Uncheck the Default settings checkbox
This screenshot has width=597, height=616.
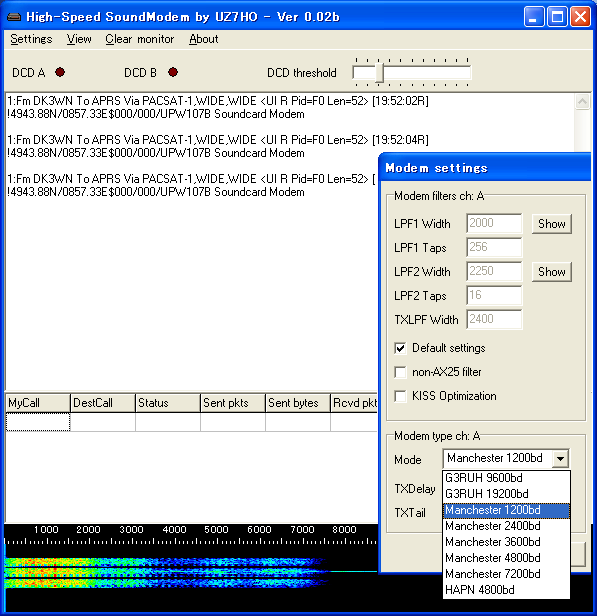point(400,348)
